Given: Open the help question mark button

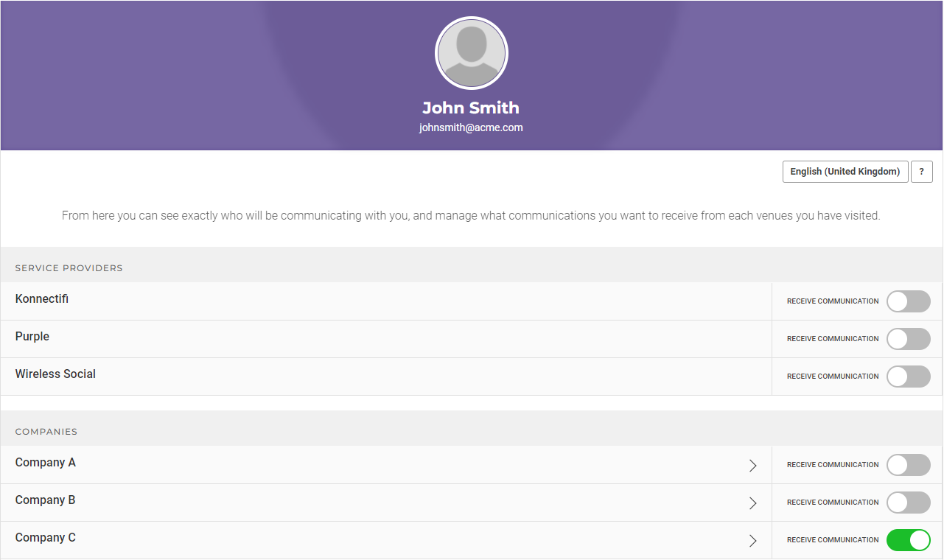Looking at the screenshot, I should tap(921, 172).
